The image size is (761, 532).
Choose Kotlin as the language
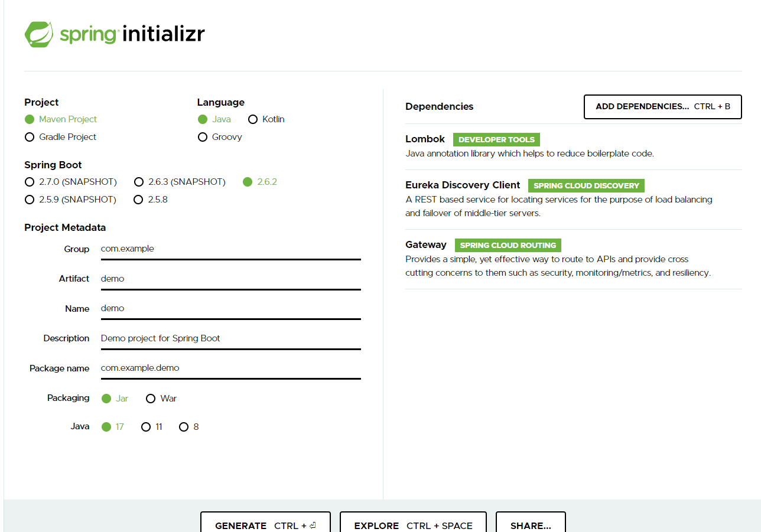tap(266, 119)
